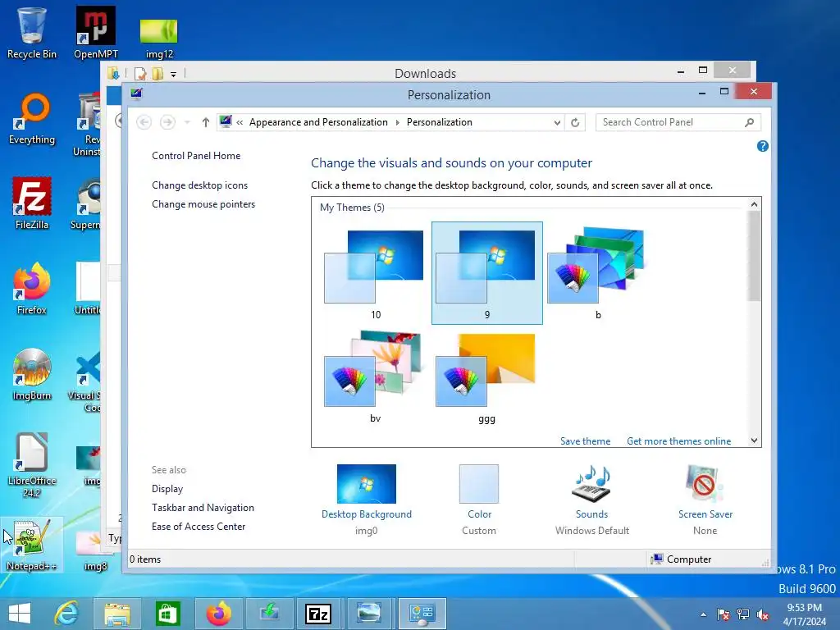Open Get more themes online link
840x630 pixels.
click(x=678, y=441)
